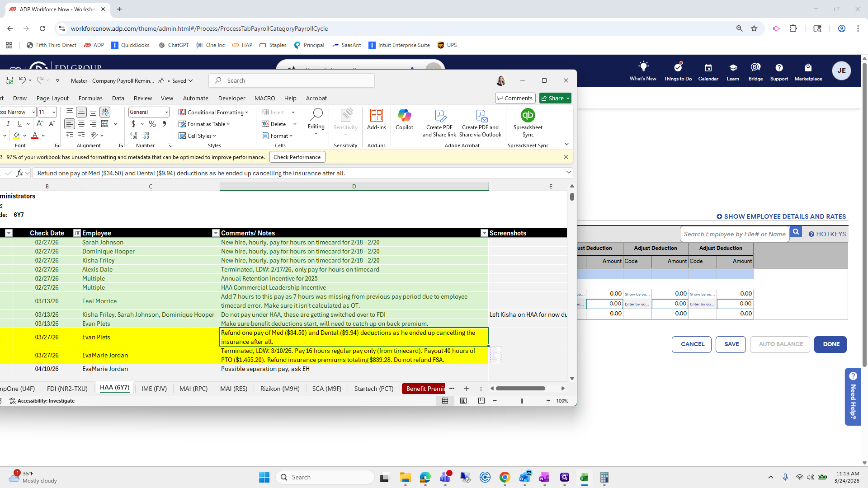Viewport: 868px width, 488px height.
Task: Toggle Italic formatting
Action: pyautogui.click(x=8, y=124)
